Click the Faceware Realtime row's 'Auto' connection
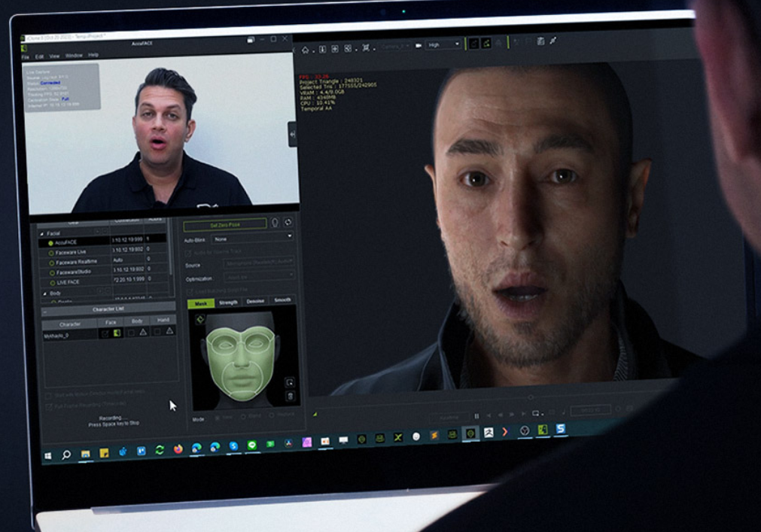 tap(118, 260)
